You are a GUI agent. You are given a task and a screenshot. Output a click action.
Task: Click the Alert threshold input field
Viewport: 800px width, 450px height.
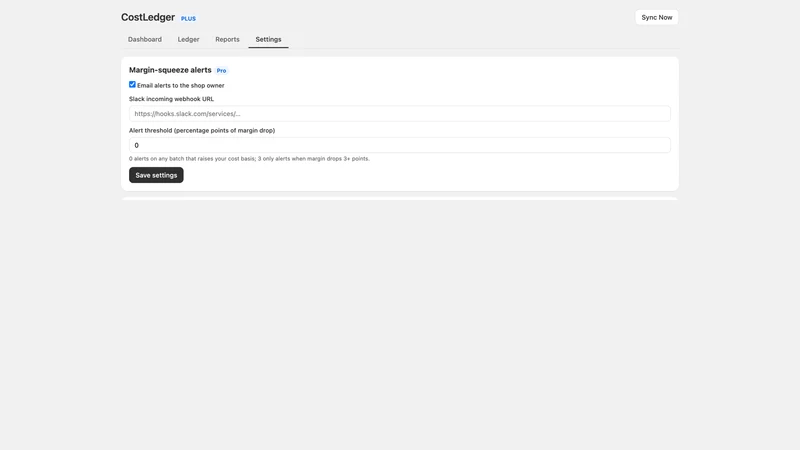point(399,145)
